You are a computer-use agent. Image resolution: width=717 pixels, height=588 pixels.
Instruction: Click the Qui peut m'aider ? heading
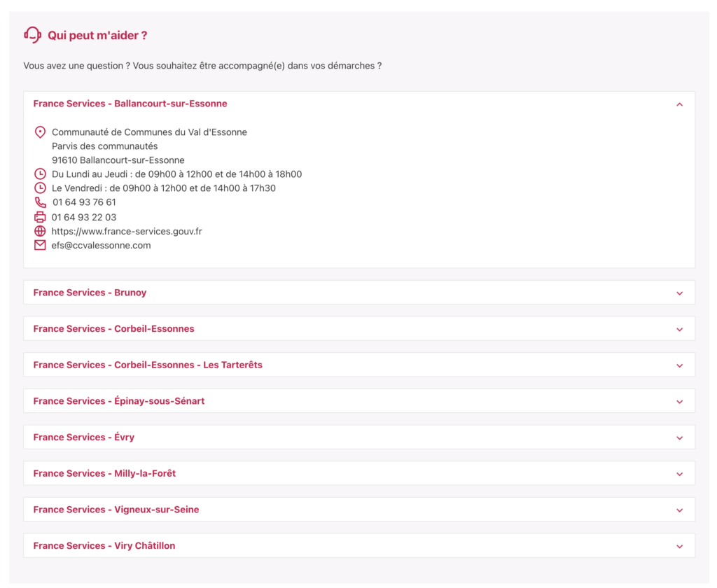coord(97,36)
